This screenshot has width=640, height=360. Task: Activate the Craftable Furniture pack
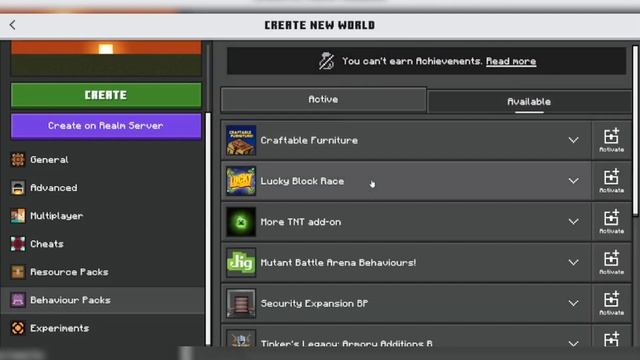(x=611, y=140)
